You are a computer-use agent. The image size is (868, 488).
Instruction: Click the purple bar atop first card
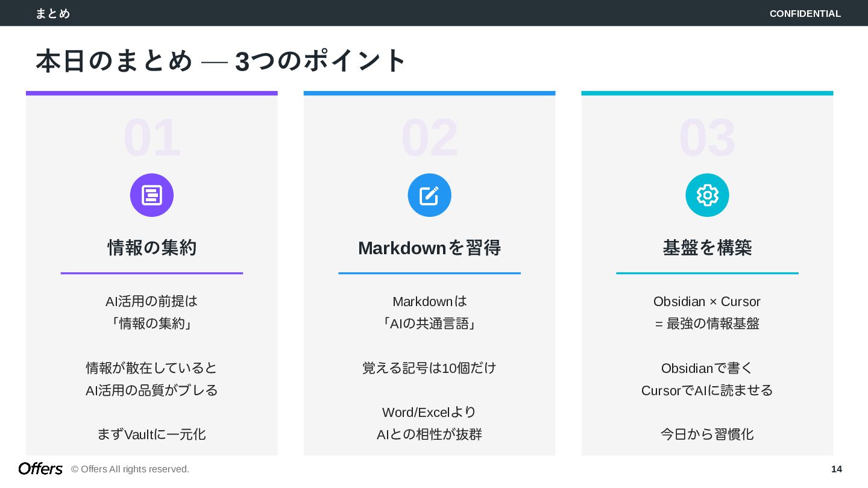(152, 93)
